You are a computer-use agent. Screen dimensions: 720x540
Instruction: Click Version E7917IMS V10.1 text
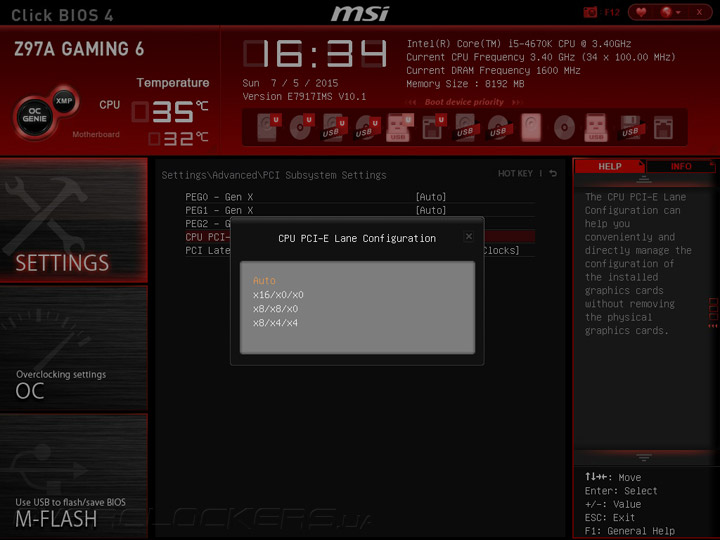coord(304,96)
